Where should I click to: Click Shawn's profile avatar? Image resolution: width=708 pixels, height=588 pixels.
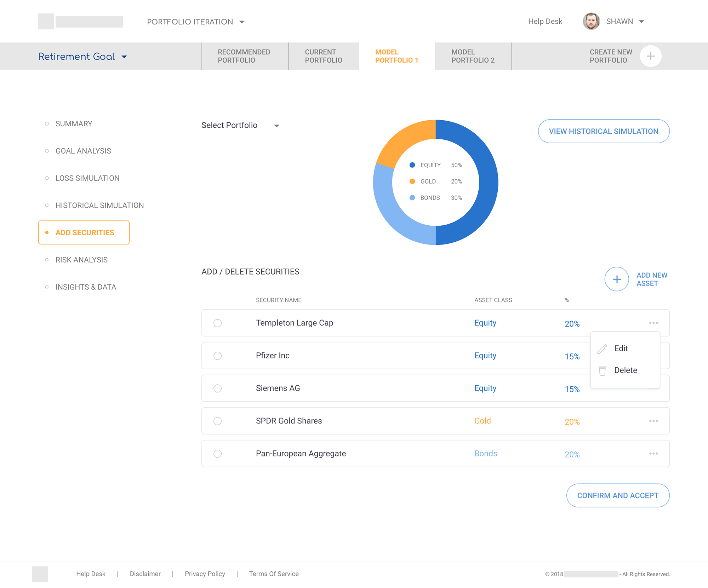coord(591,21)
